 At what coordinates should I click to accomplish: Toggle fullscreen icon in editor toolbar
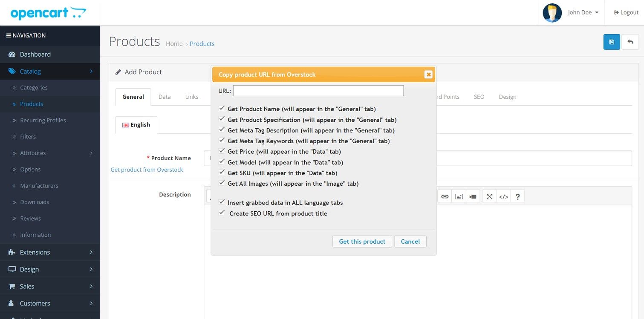pos(489,196)
